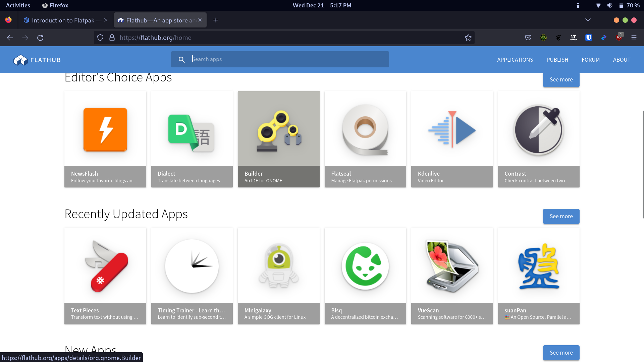Screen dimensions: 644x362
Task: Open a new browser tab with the plus icon
Action: [216, 20]
